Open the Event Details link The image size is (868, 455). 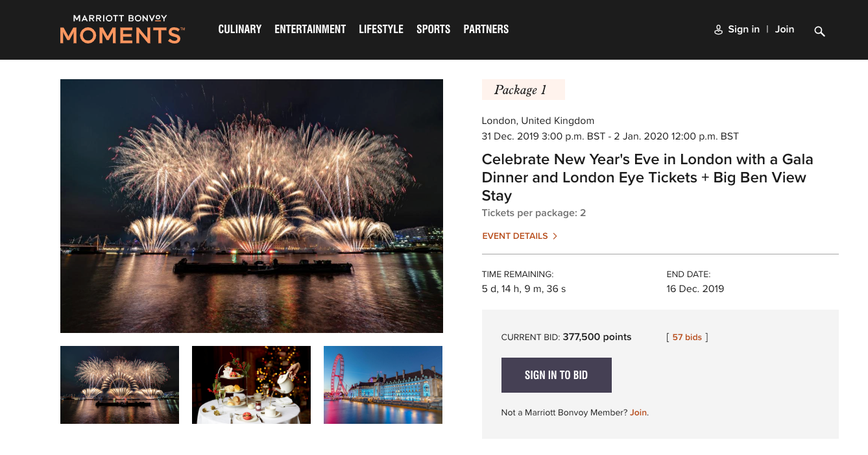(515, 236)
